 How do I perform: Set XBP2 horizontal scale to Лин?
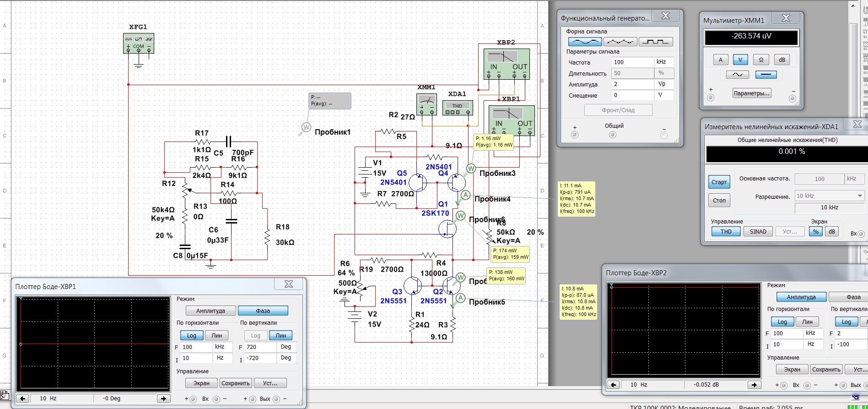tap(807, 322)
